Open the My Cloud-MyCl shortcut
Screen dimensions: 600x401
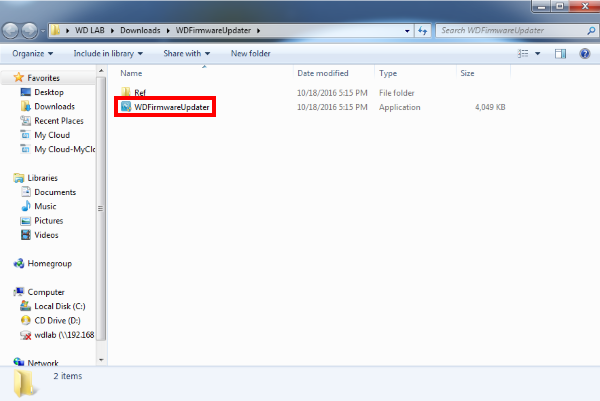(64, 150)
